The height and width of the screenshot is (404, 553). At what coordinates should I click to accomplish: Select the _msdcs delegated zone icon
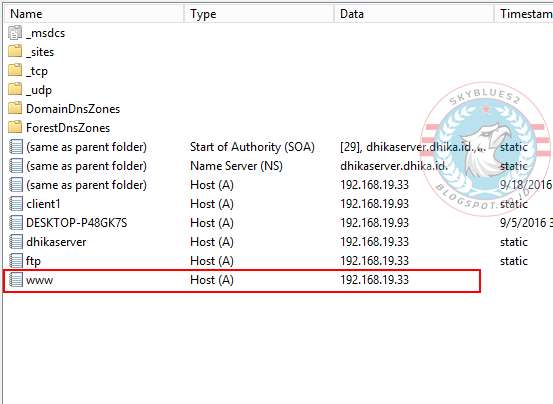(15, 33)
